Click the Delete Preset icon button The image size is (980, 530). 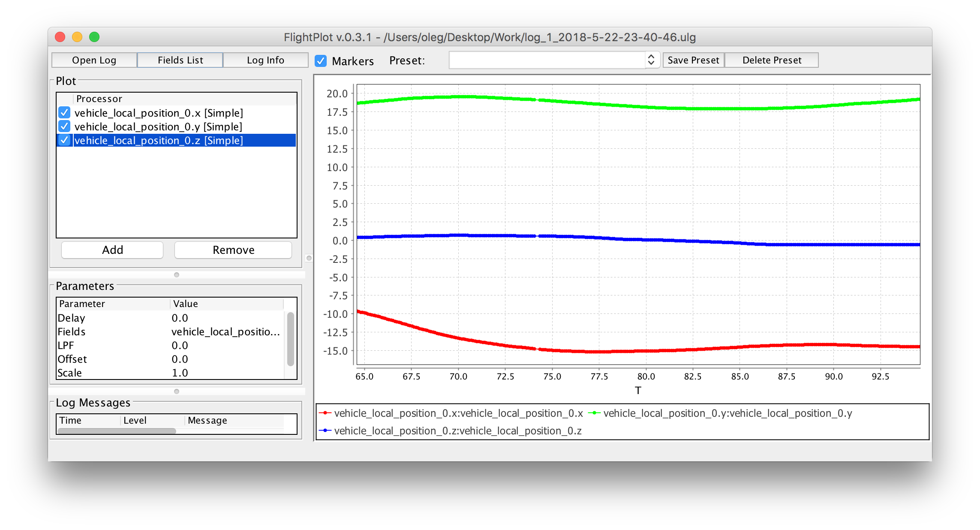(772, 60)
